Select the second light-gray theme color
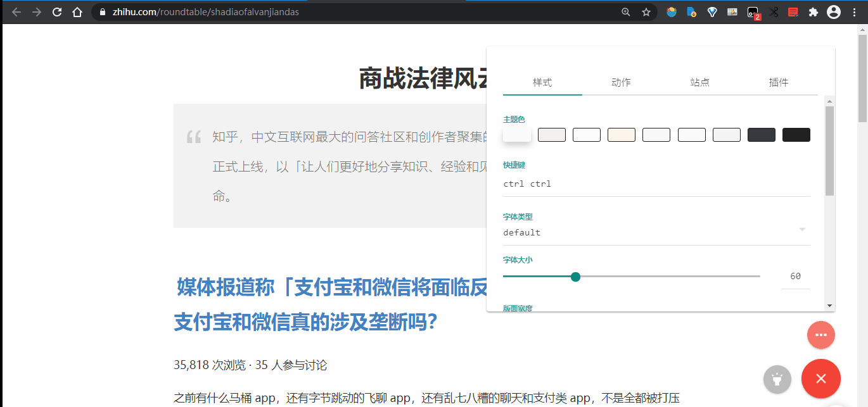 point(552,135)
